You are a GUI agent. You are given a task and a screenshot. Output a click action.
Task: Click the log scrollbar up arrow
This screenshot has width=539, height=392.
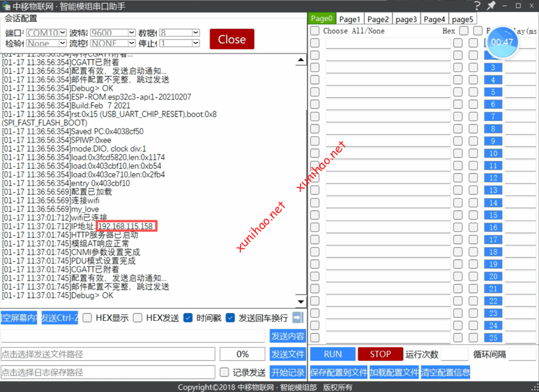[301, 60]
